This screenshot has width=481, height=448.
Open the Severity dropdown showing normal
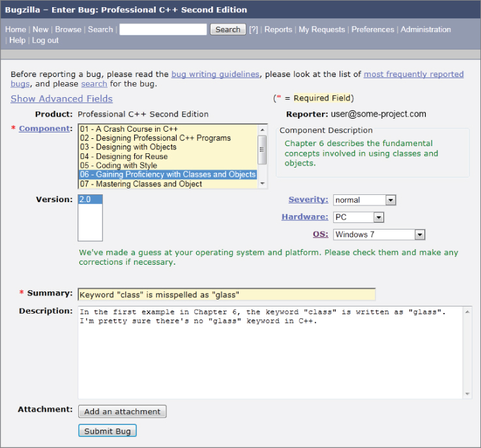pos(364,200)
